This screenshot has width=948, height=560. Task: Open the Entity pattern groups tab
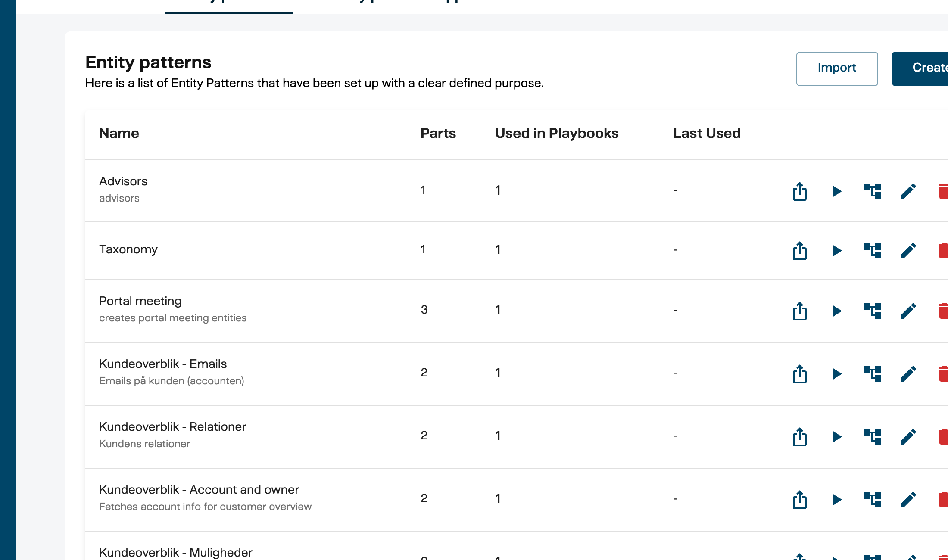403,2
